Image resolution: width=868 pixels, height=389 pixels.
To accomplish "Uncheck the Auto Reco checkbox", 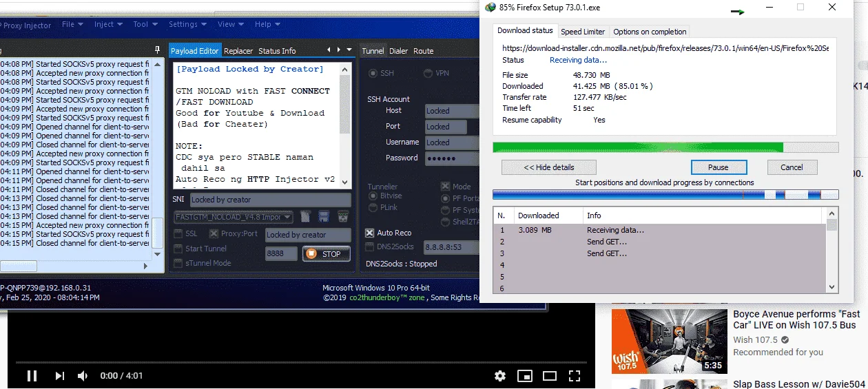I will (370, 233).
